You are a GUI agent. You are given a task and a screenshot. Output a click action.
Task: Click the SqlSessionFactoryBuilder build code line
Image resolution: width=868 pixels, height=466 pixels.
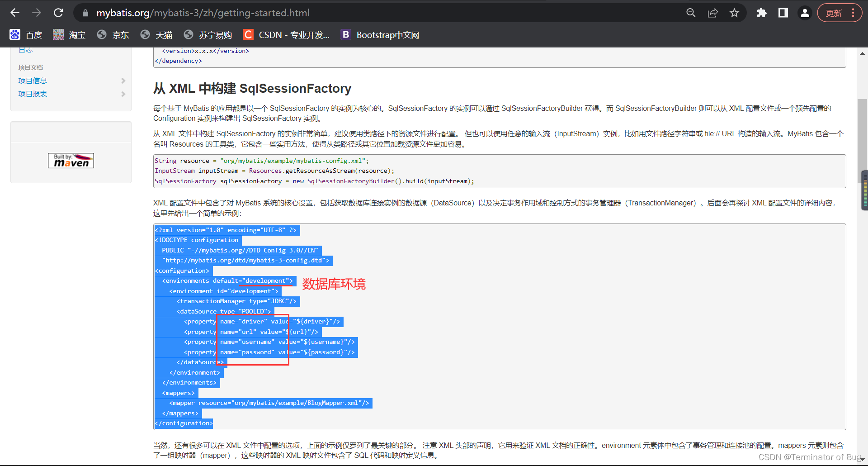314,181
